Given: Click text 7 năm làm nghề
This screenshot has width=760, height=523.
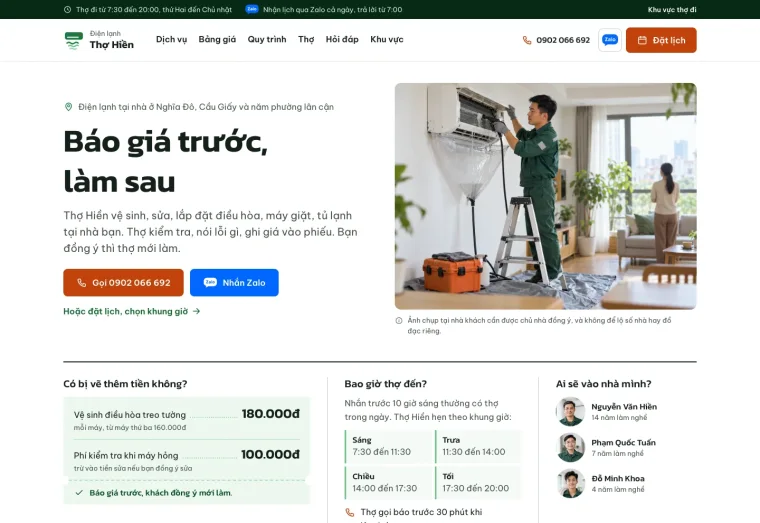Looking at the screenshot, I should pos(618,454).
